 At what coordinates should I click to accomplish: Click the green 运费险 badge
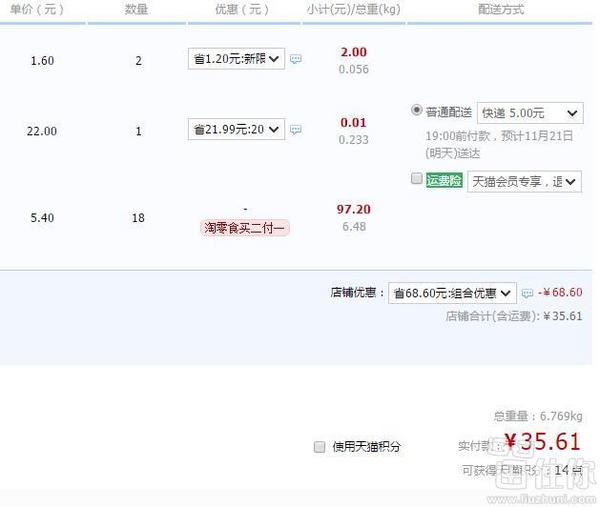pos(444,181)
